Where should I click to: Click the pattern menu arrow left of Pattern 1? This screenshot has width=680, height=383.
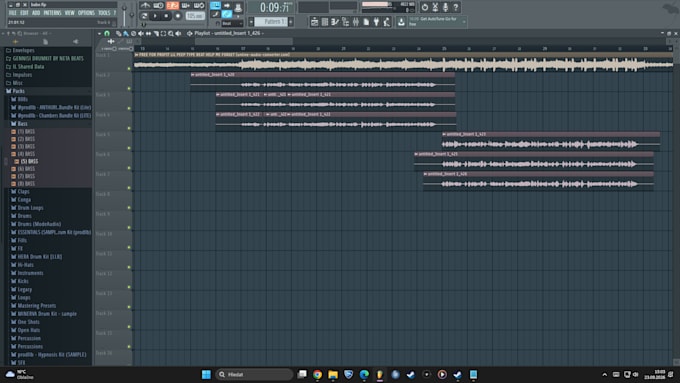pyautogui.click(x=251, y=21)
